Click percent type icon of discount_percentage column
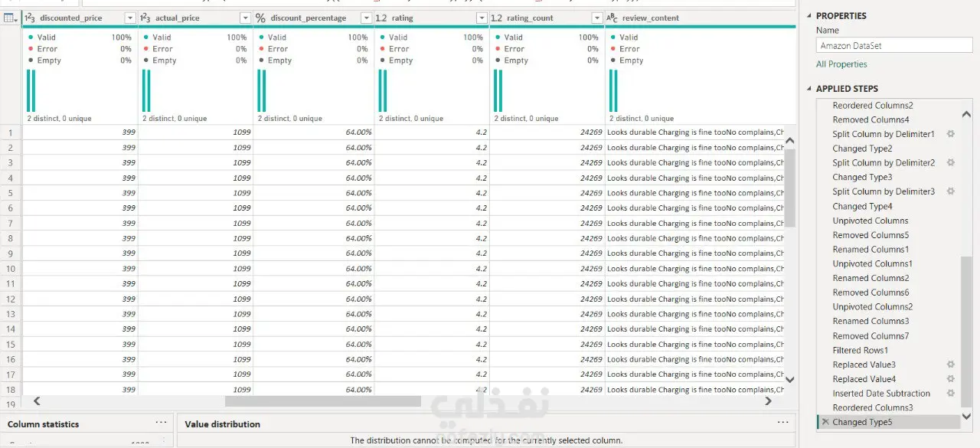980x448 pixels. [x=260, y=18]
